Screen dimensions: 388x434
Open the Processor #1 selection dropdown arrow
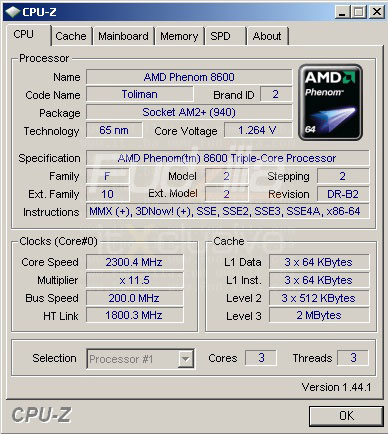point(185,359)
